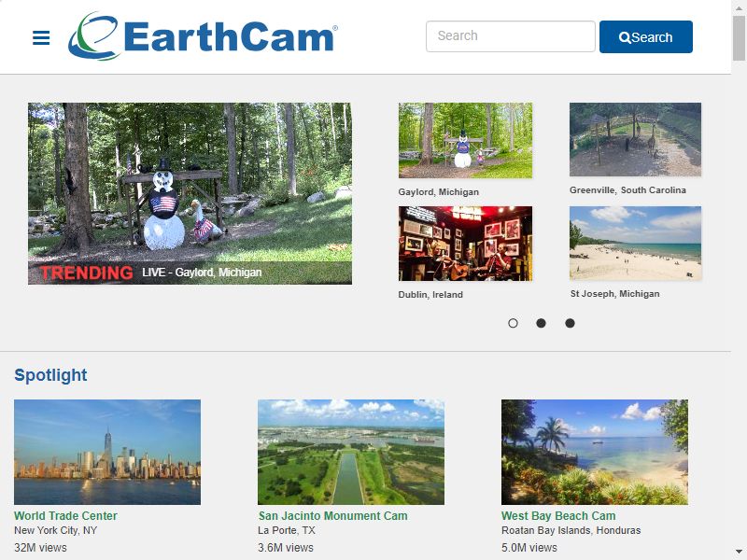Screen dimensions: 747x560
Task: Click the 5.0M views text
Action: pyautogui.click(x=529, y=548)
